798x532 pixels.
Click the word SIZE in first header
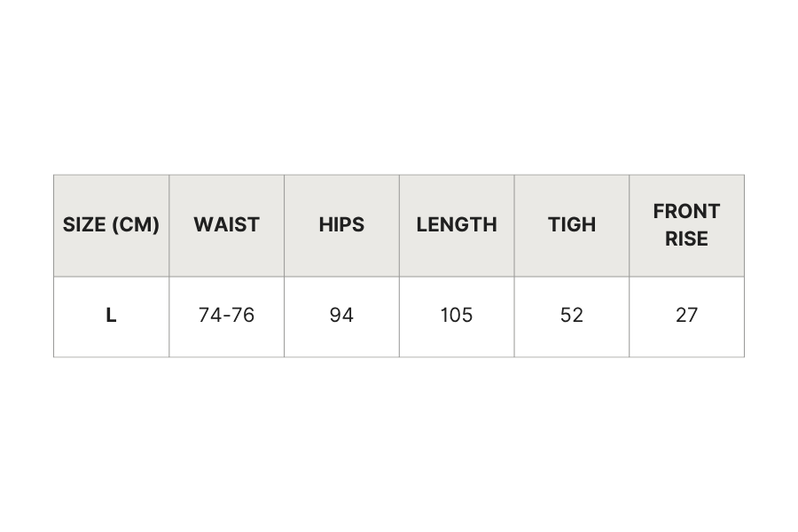click(84, 224)
